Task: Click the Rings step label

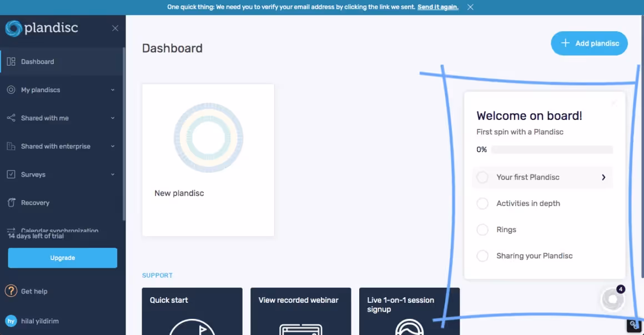Action: point(506,230)
